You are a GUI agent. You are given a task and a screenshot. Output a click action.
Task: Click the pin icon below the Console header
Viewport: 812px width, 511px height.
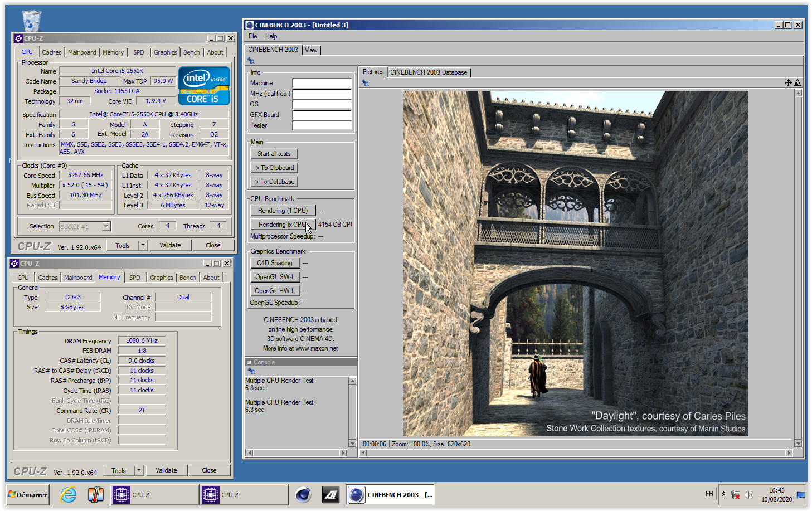click(251, 371)
